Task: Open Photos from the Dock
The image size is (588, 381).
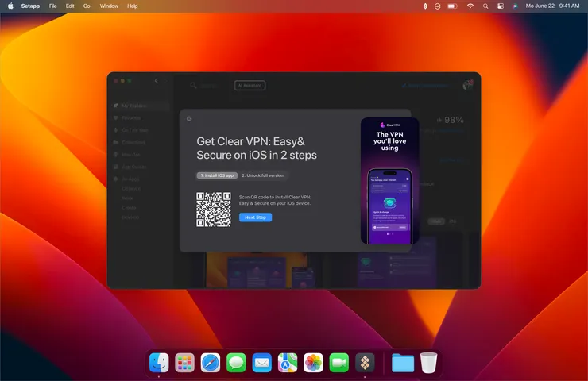Action: 314,363
